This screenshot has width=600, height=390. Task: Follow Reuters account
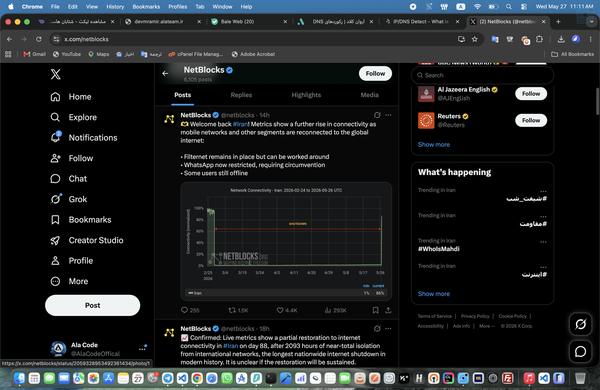531,121
